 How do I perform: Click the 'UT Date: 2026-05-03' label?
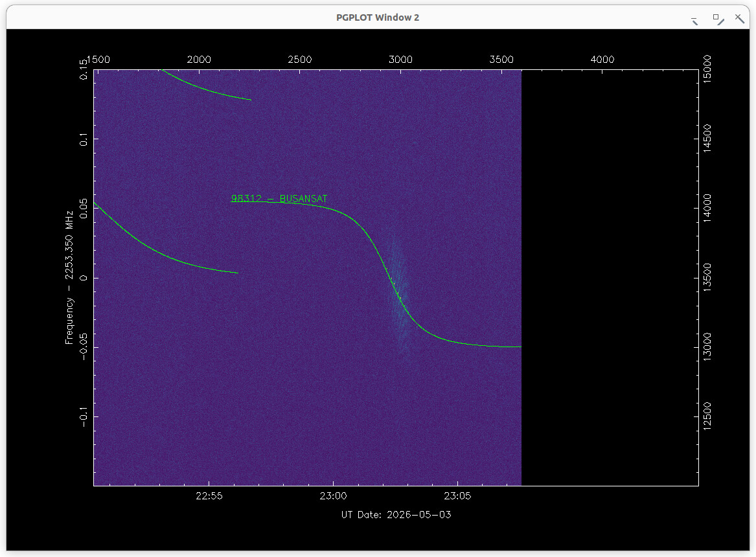396,515
